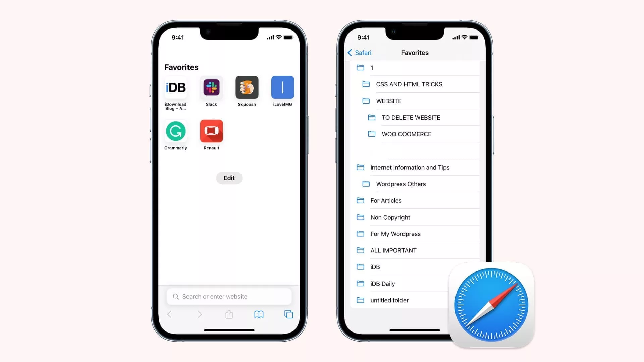Image resolution: width=644 pixels, height=362 pixels.
Task: Tap the Search or enter website field
Action: pyautogui.click(x=229, y=296)
